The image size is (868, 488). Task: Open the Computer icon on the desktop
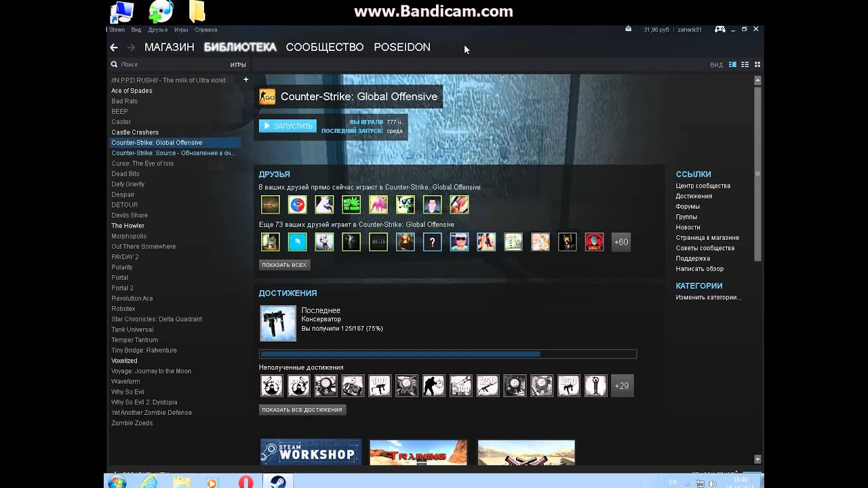[121, 12]
